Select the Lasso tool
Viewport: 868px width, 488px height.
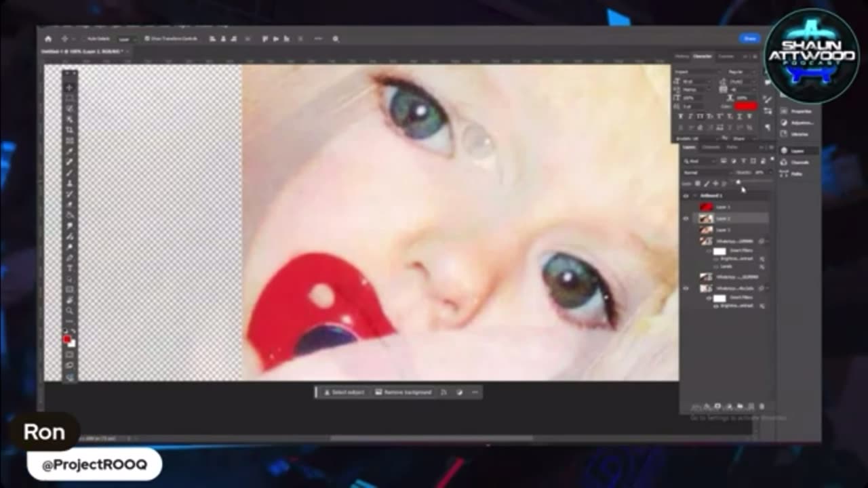tap(70, 108)
